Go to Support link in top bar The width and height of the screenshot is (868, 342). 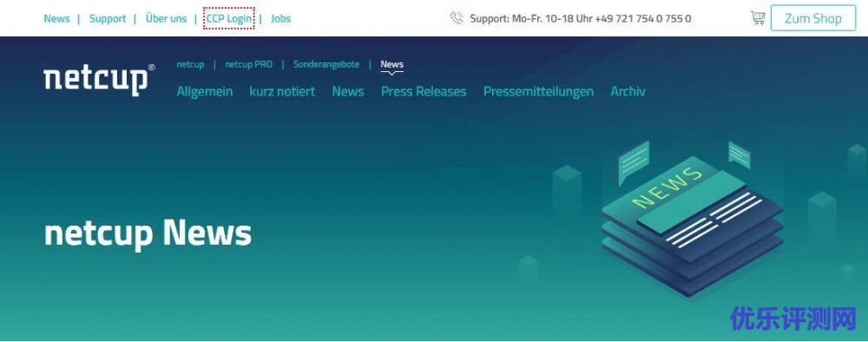click(108, 18)
